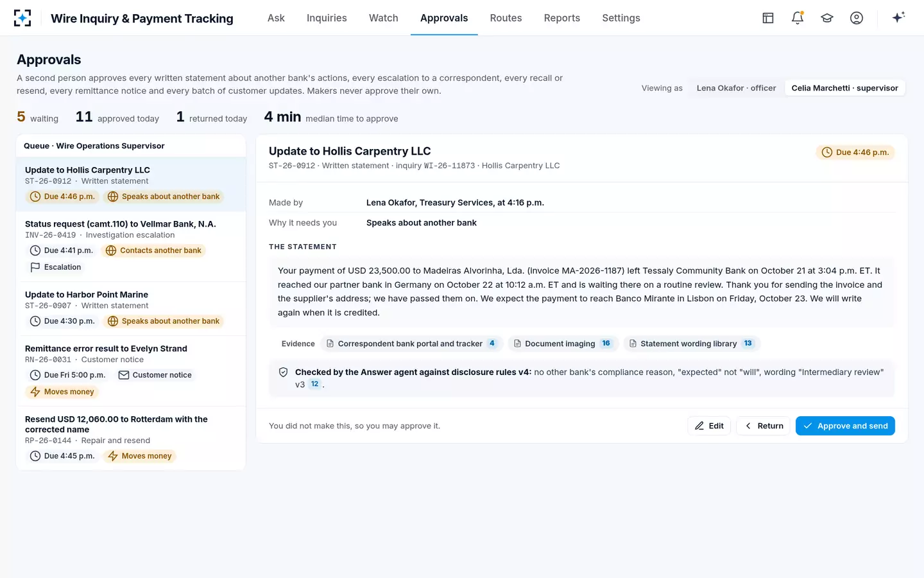Select Update to Hollis Carpentry LLC queue item

(131, 184)
